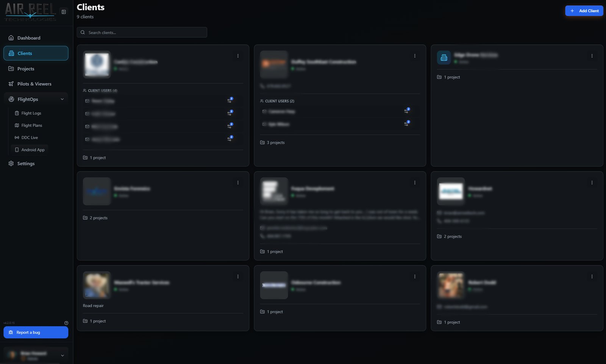Viewport: 606px width, 364px height.
Task: Click the bug icon in the Report a bug button
Action: click(x=11, y=332)
